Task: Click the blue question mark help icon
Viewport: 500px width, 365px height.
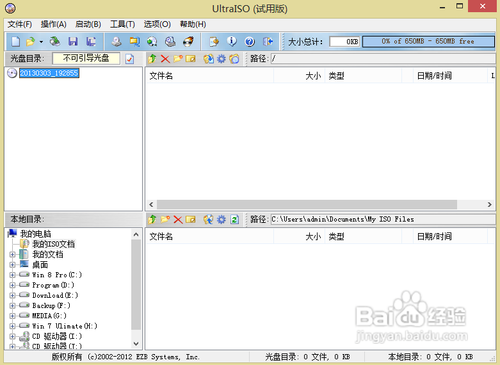Action: [250, 42]
